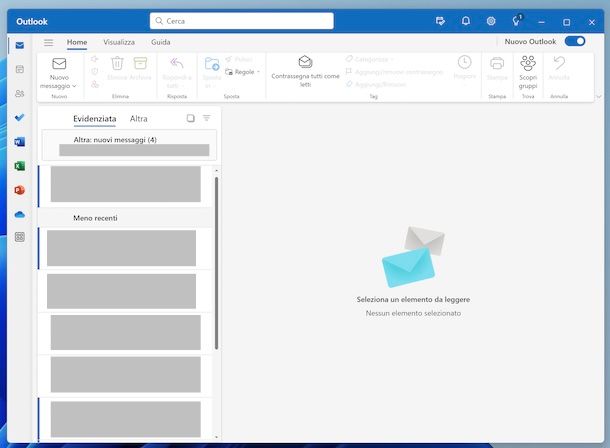Launch Word from the sidebar

coord(19,142)
